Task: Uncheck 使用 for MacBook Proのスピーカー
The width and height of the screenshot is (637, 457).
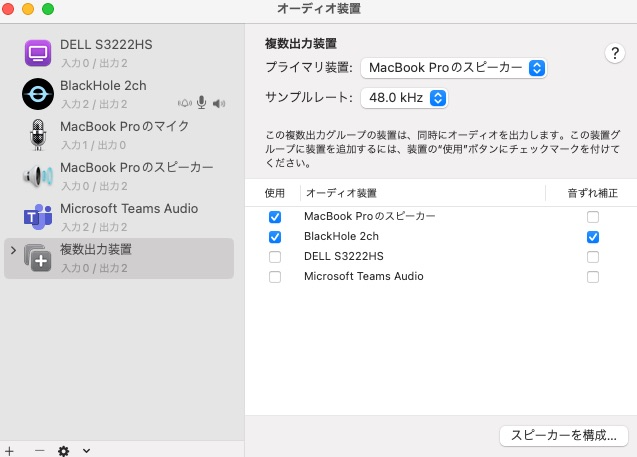Action: (275, 217)
